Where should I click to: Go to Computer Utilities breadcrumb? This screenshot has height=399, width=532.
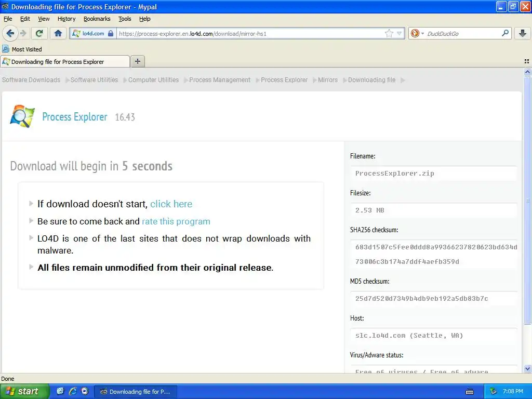coord(153,79)
